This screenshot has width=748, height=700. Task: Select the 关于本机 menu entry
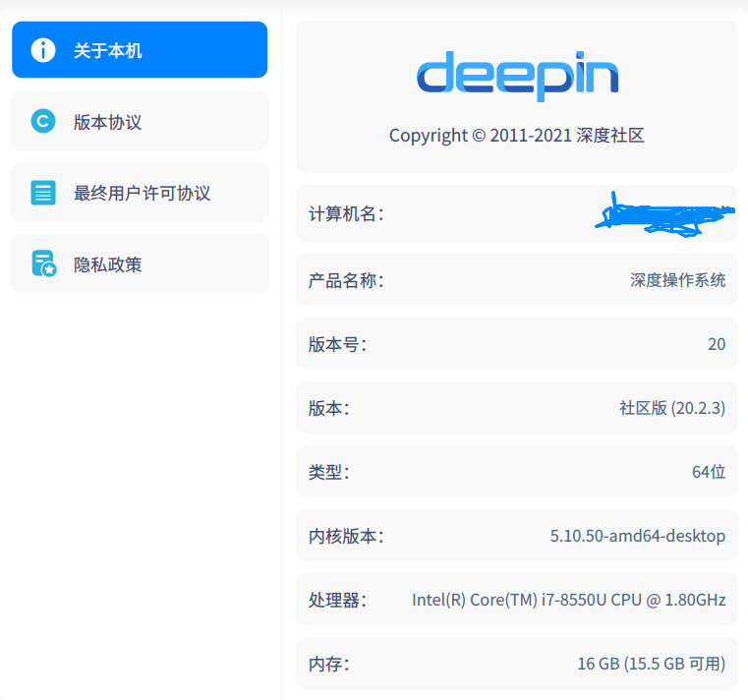pyautogui.click(x=140, y=49)
